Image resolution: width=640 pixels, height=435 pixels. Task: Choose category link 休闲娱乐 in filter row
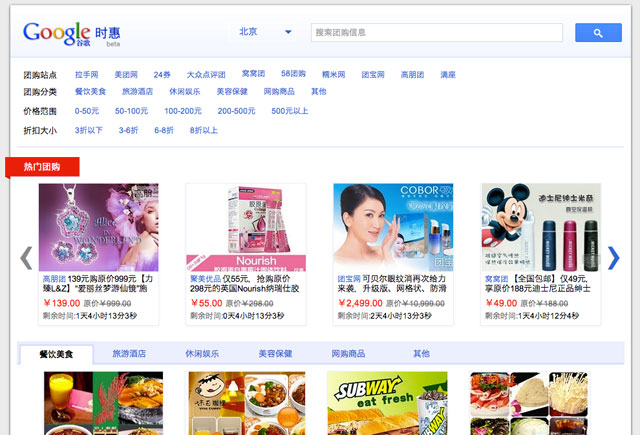tap(185, 91)
